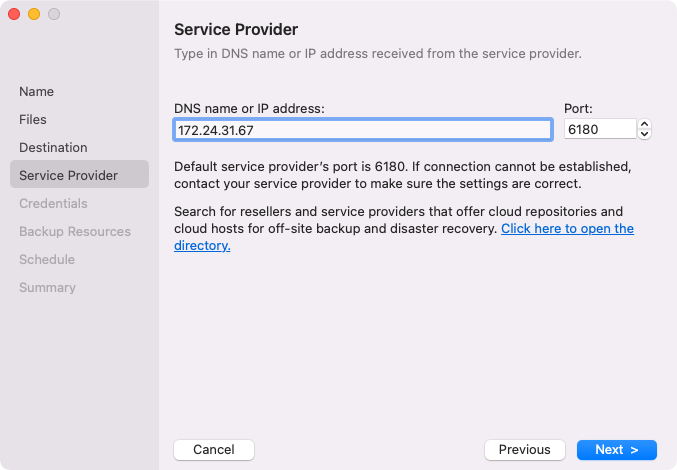Open the Backup Resources step
The width and height of the screenshot is (677, 470).
[x=75, y=231]
